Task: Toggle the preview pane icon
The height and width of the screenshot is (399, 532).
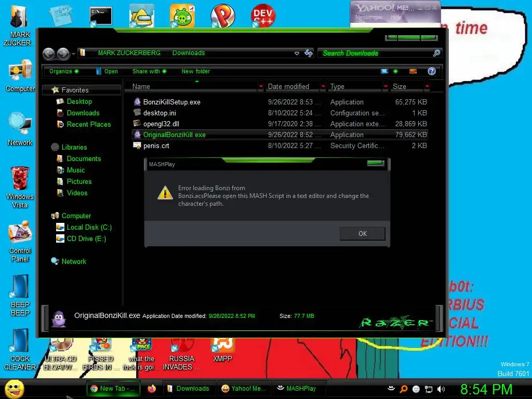Action: click(x=413, y=71)
